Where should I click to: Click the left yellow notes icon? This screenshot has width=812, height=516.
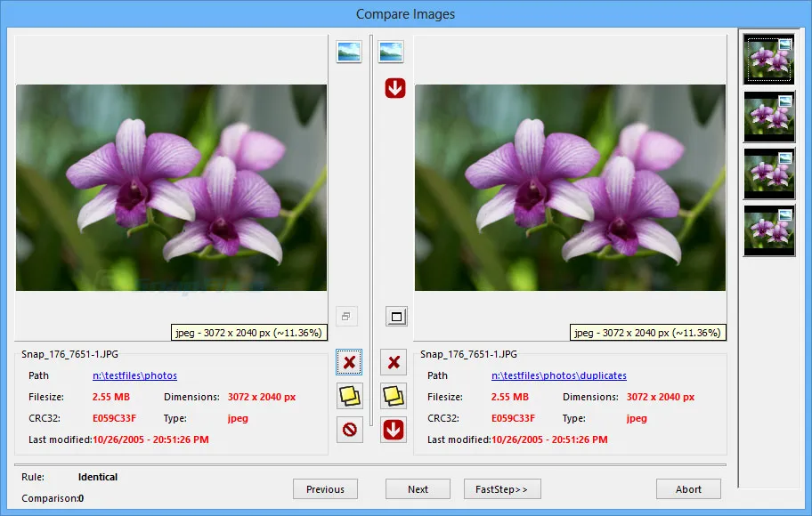coord(350,396)
